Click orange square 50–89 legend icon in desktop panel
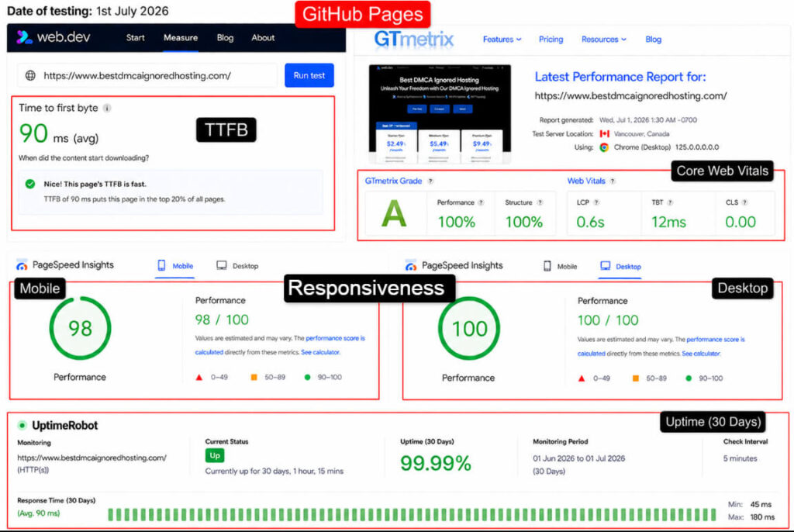794x532 pixels. [636, 378]
